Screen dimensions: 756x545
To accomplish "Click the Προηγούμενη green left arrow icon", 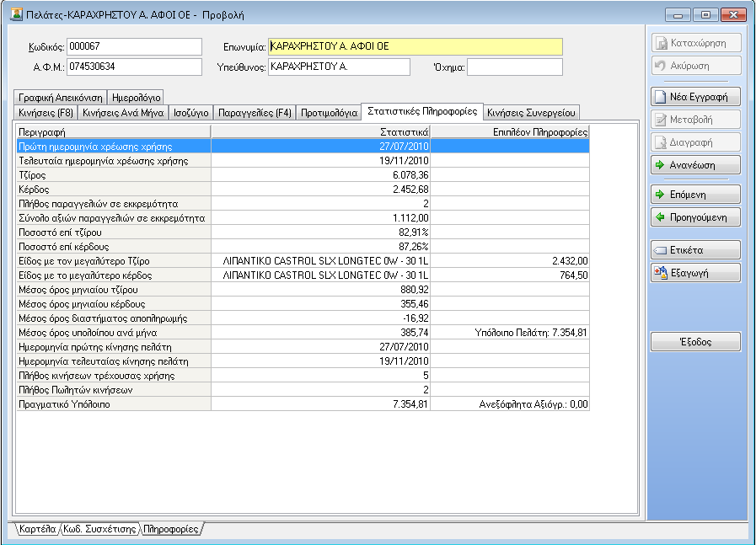I will 660,216.
